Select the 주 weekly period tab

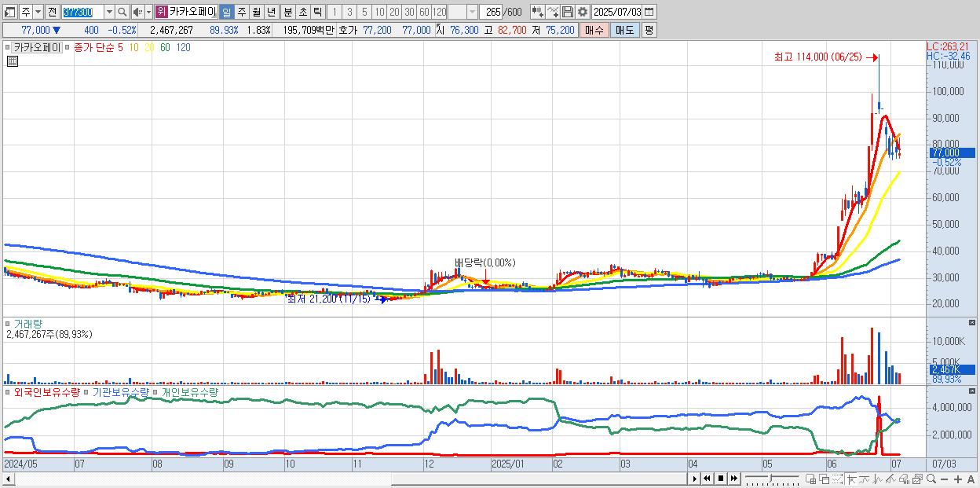tap(241, 12)
